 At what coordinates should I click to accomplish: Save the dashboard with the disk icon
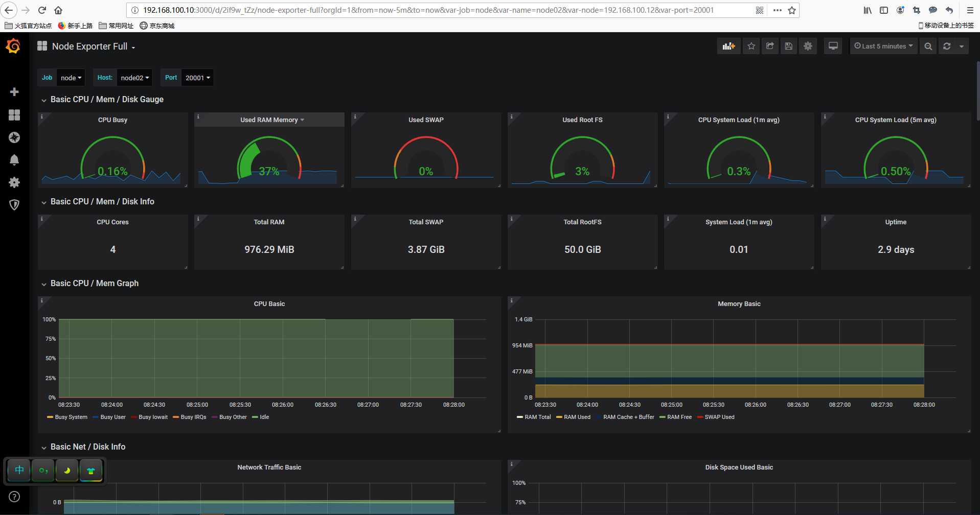pos(789,46)
